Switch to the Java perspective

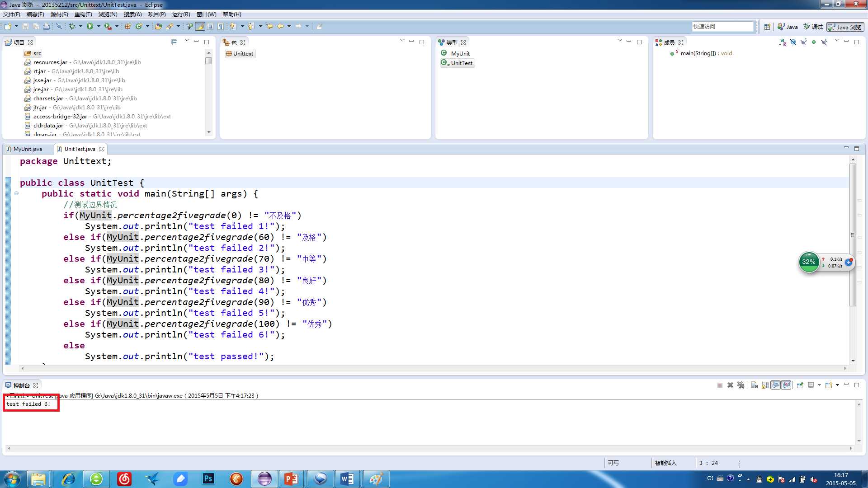point(788,27)
